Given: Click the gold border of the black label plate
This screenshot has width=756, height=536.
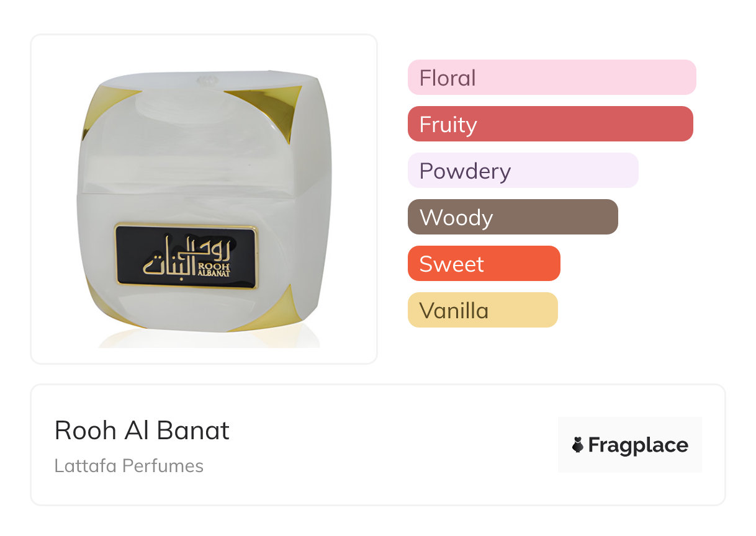Looking at the screenshot, I should [186, 225].
